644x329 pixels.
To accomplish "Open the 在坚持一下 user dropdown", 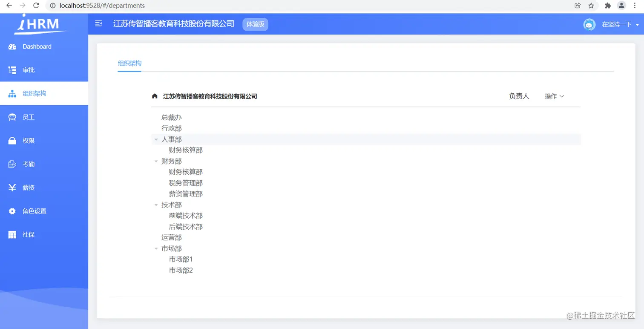I will click(x=620, y=25).
